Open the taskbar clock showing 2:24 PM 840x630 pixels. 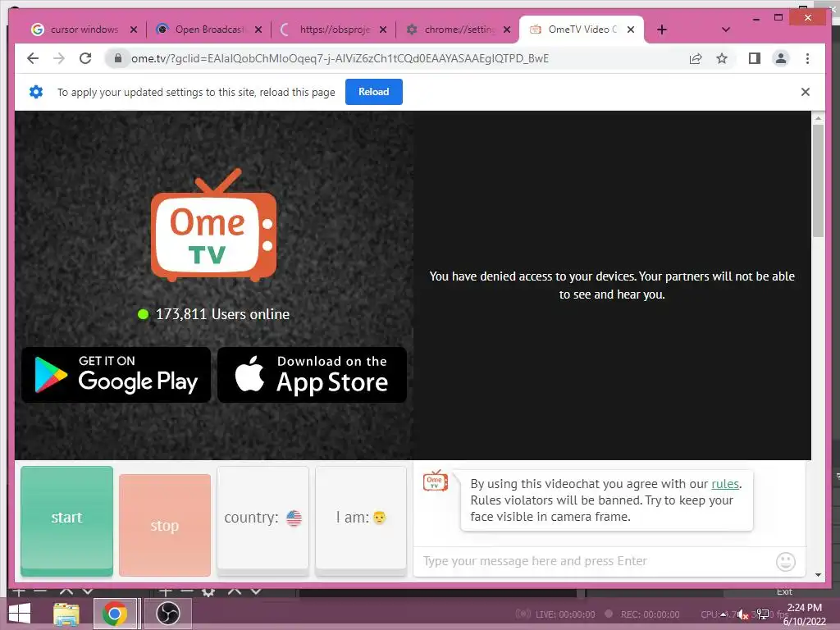[x=805, y=614]
